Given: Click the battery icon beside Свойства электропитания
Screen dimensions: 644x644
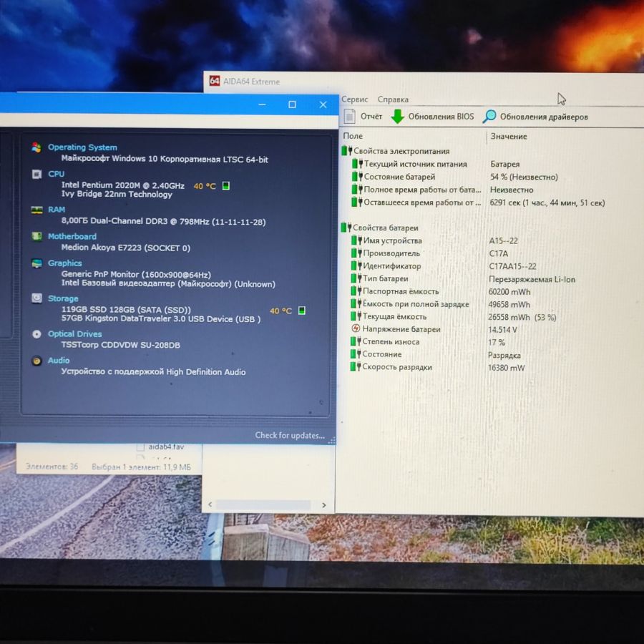Looking at the screenshot, I should [x=347, y=151].
